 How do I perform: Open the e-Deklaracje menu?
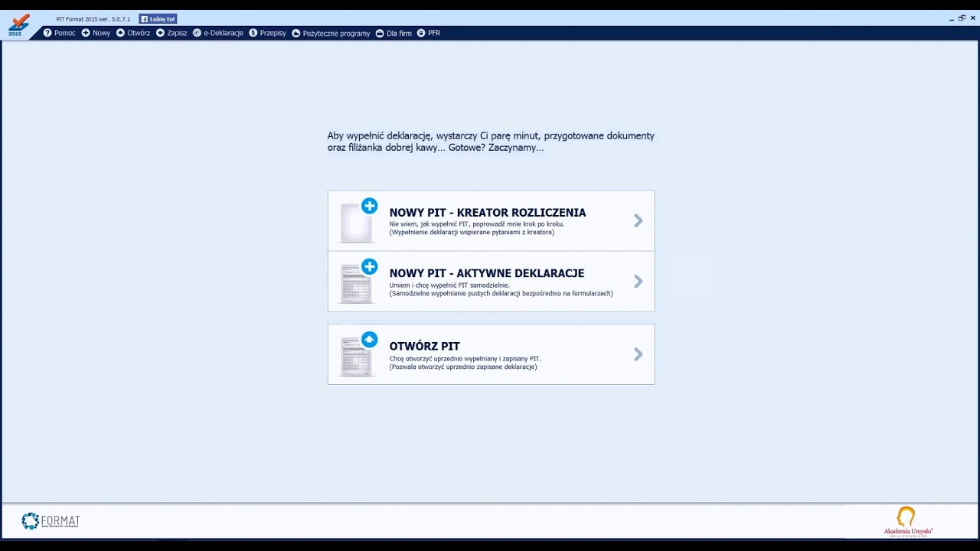pos(218,33)
